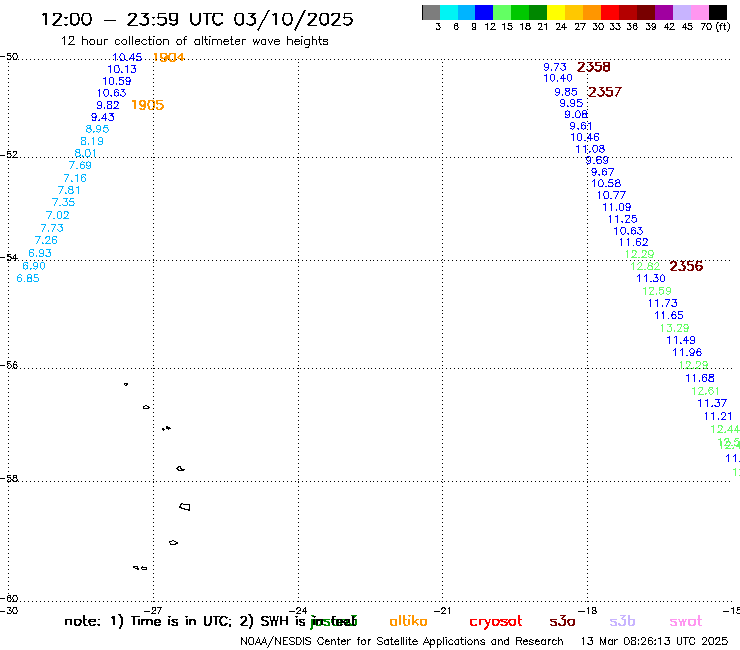Click the green wave height value 12.61
The height and width of the screenshot is (650, 740).
[x=706, y=391]
